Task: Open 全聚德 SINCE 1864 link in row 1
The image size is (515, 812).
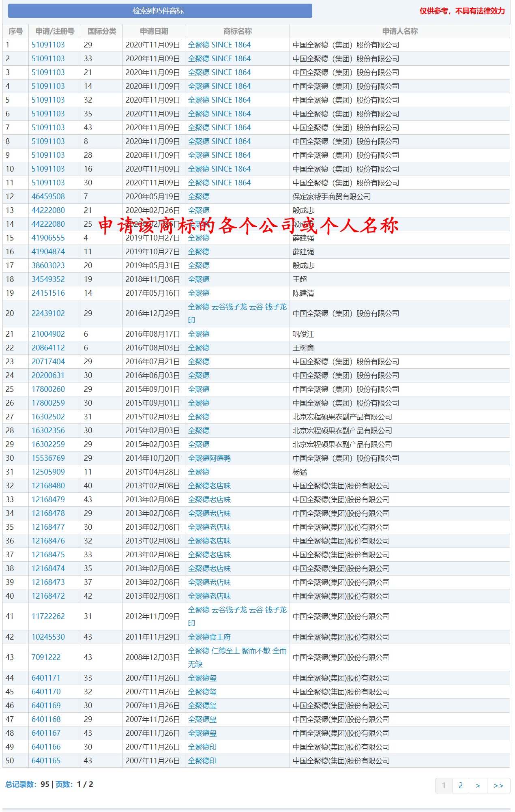Action: point(219,45)
